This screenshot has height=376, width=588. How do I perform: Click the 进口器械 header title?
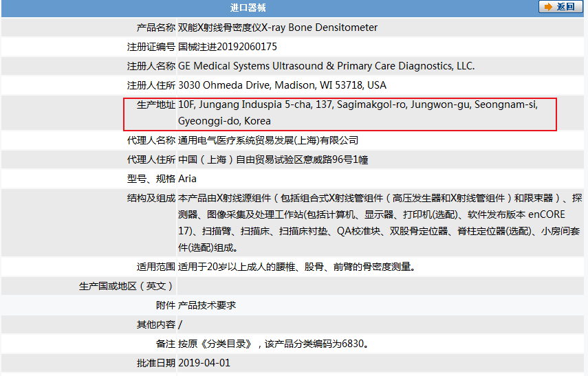pyautogui.click(x=248, y=8)
